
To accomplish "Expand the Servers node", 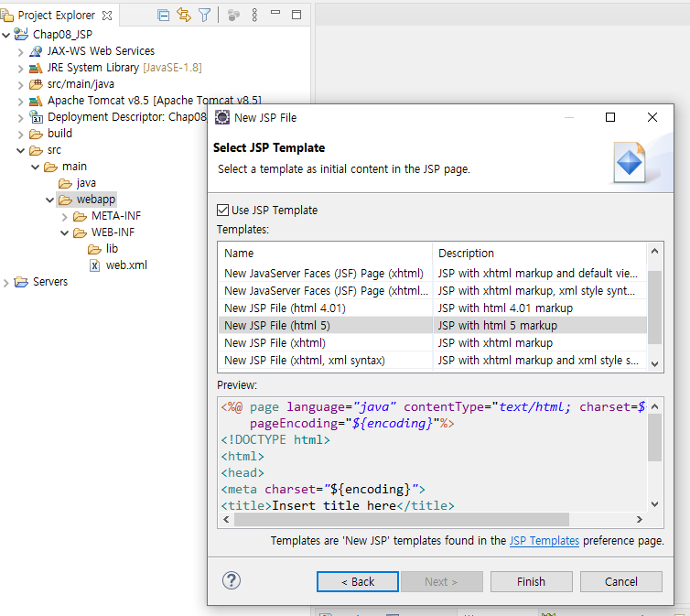I will (x=5, y=283).
